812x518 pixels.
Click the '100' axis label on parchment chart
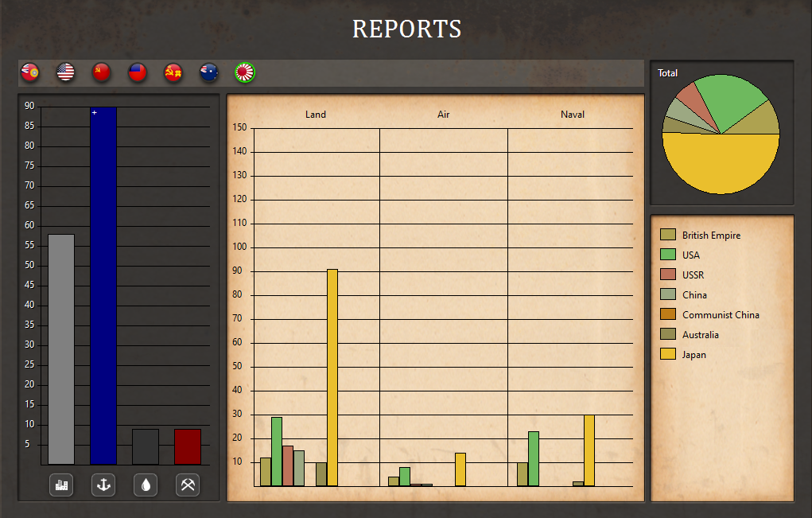coord(239,247)
